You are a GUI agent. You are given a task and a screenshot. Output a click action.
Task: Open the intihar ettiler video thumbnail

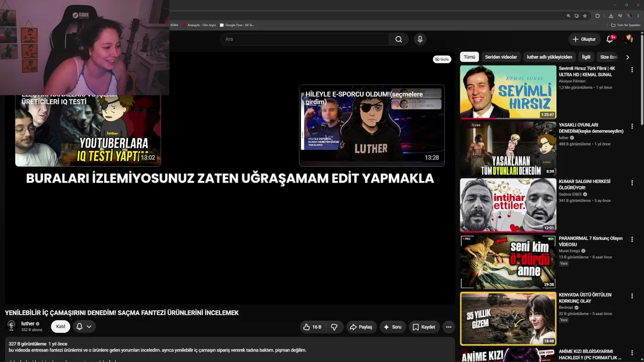pyautogui.click(x=508, y=205)
